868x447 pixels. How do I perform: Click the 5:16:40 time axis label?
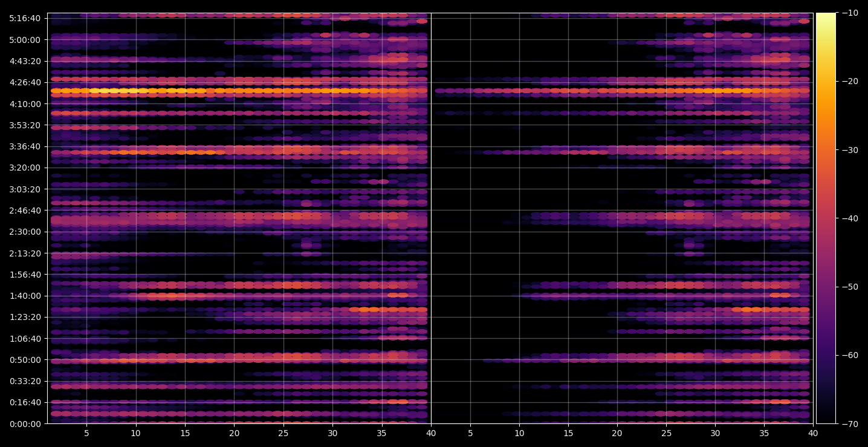coord(25,18)
